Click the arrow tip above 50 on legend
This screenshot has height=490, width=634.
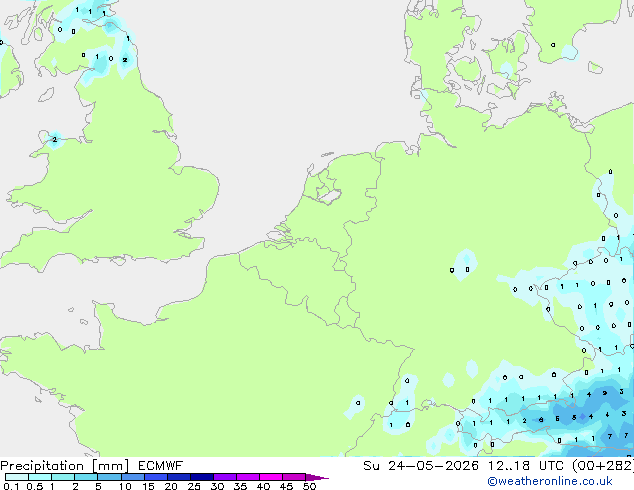pyautogui.click(x=317, y=477)
